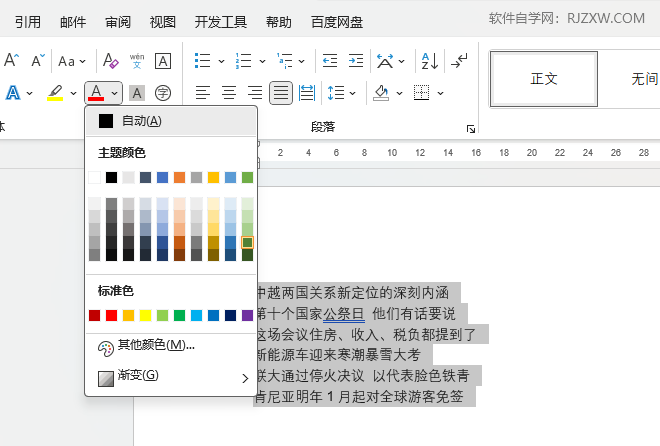Sort the selected text A to Z
The image size is (660, 446).
point(430,61)
